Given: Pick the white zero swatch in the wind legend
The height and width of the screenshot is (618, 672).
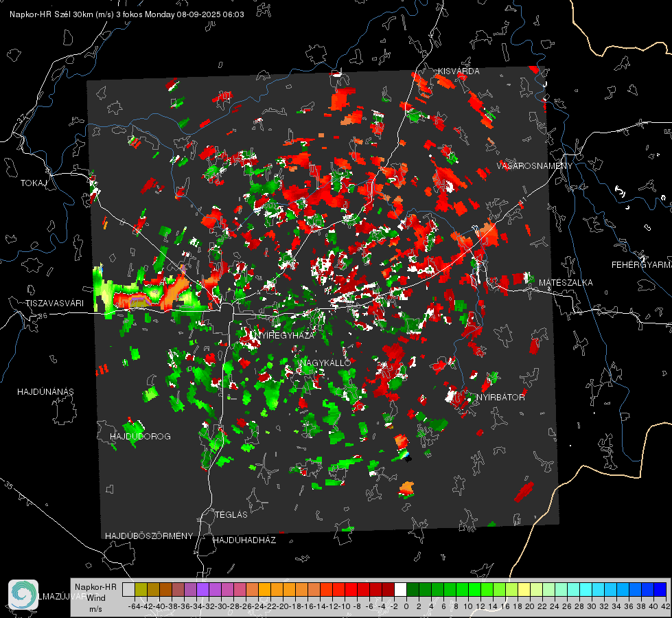Looking at the screenshot, I should coord(400,590).
